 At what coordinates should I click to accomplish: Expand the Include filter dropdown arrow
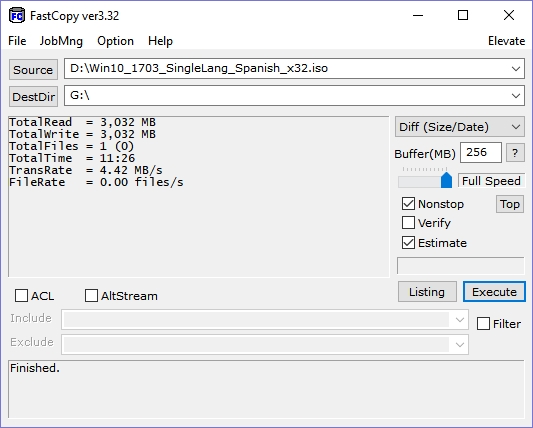click(x=460, y=320)
